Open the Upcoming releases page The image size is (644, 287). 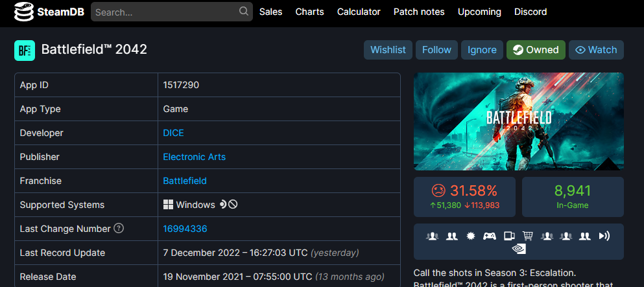(x=479, y=12)
